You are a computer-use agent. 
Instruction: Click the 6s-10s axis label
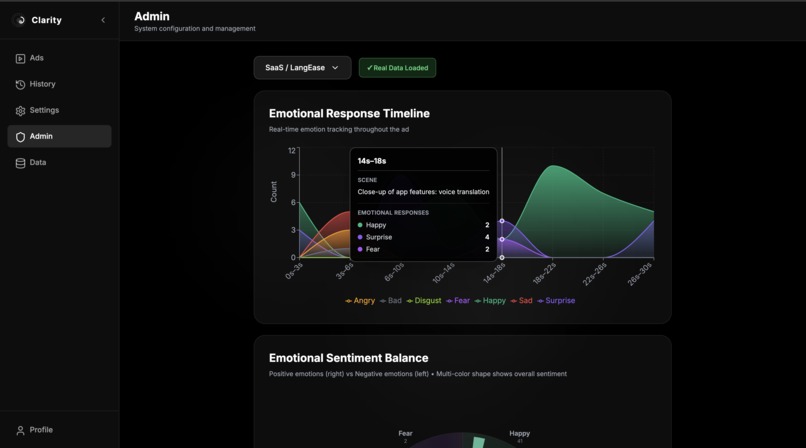394,272
